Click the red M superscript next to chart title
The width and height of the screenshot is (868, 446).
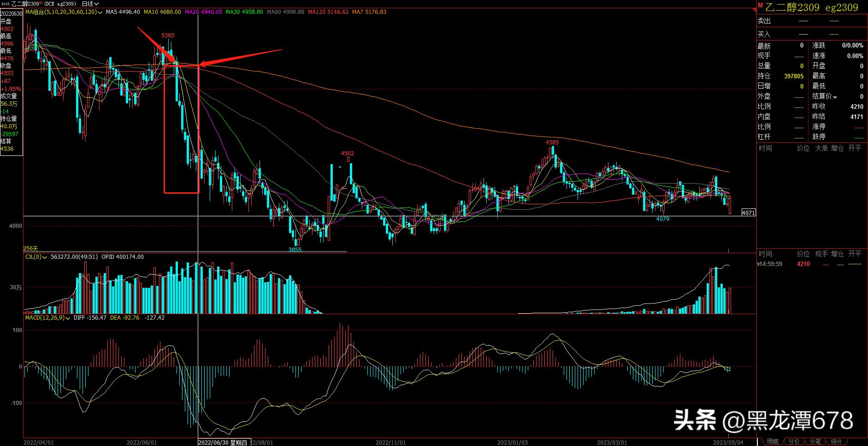(41, 3)
